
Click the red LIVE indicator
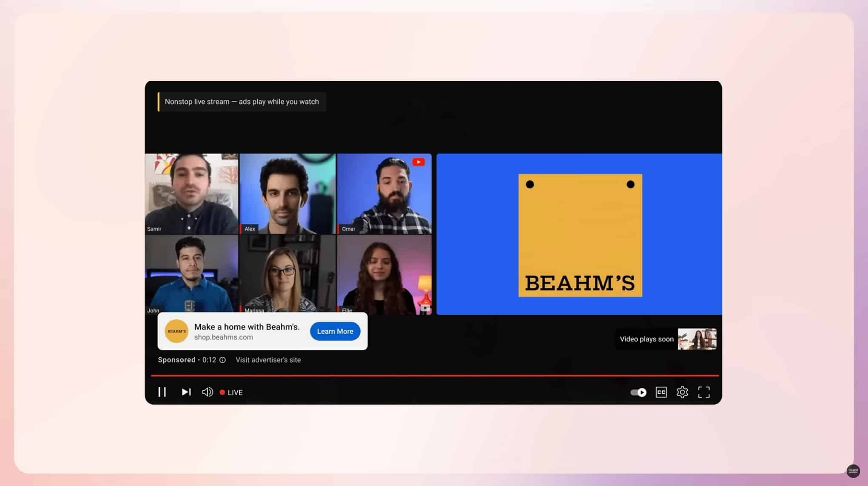(x=231, y=392)
